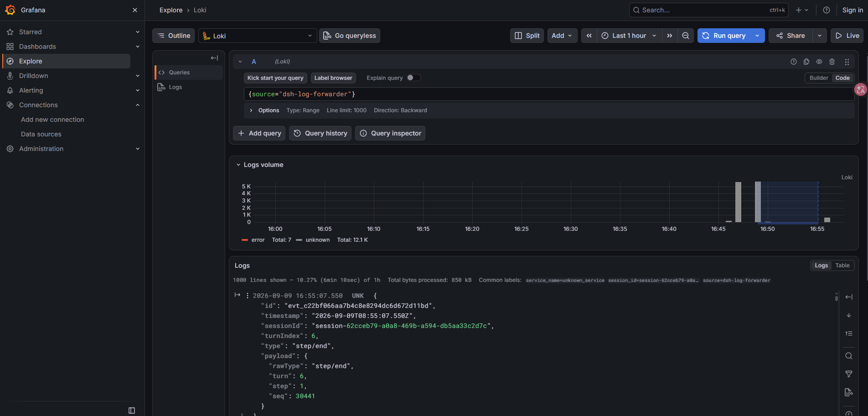Click the Split button
The width and height of the screenshot is (868, 416).
click(x=527, y=36)
